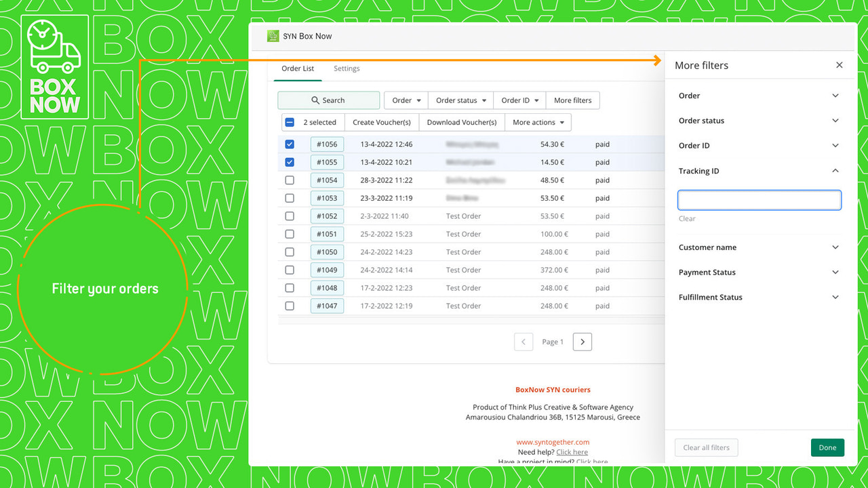Open order #1056 tag
The height and width of the screenshot is (488, 868).
click(x=327, y=144)
